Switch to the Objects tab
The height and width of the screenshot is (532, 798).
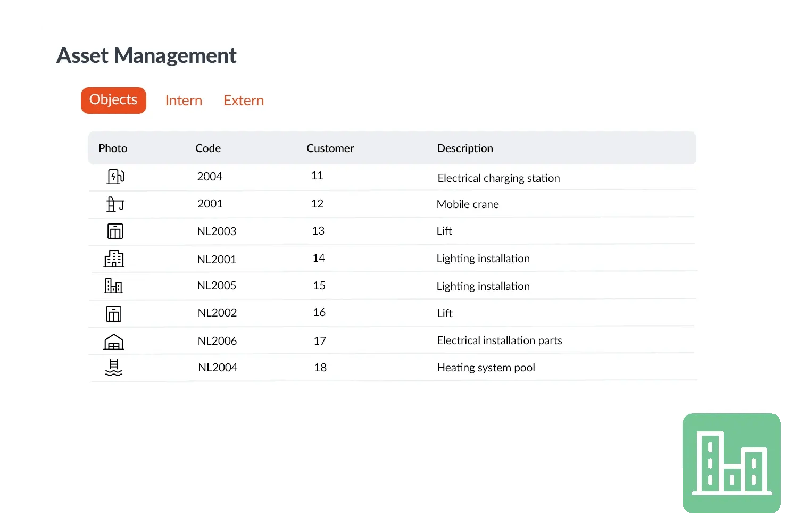[x=113, y=100]
